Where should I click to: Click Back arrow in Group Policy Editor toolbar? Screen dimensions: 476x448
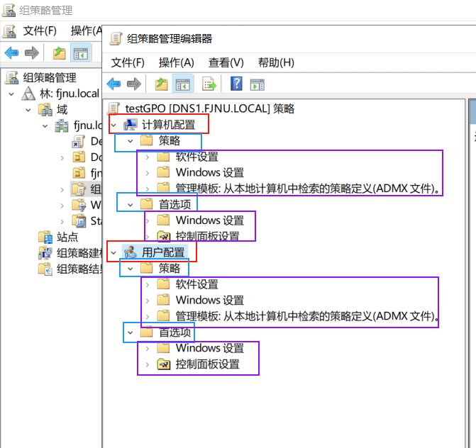pyautogui.click(x=114, y=84)
